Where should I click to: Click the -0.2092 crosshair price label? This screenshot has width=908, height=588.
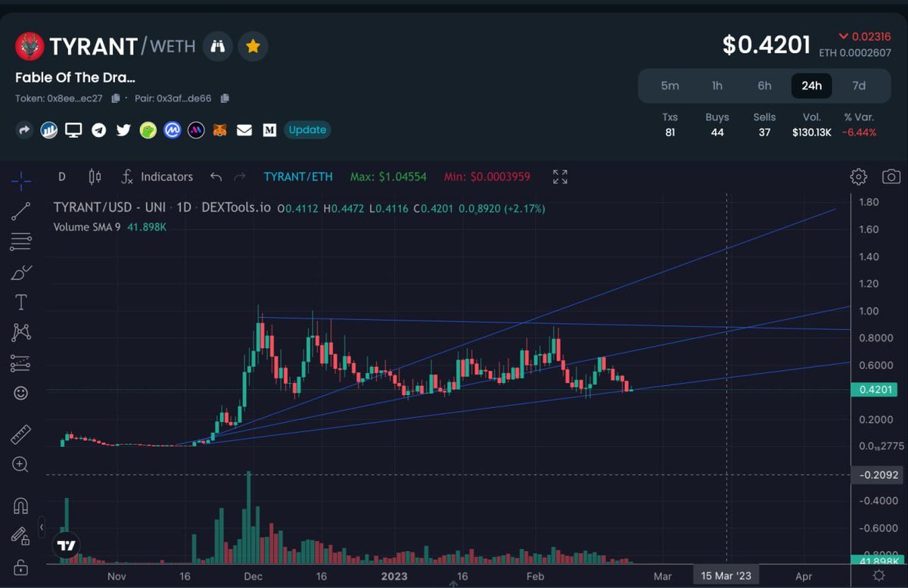877,475
